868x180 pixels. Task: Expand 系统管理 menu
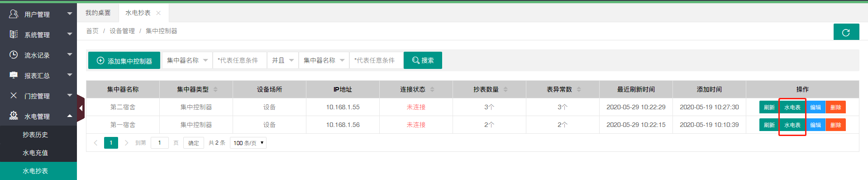click(x=70, y=34)
